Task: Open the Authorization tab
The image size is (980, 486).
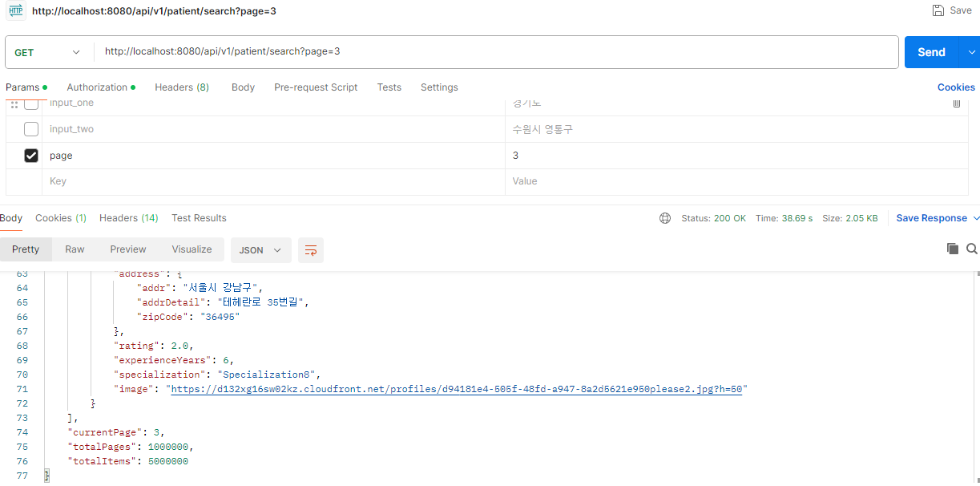Action: tap(101, 87)
